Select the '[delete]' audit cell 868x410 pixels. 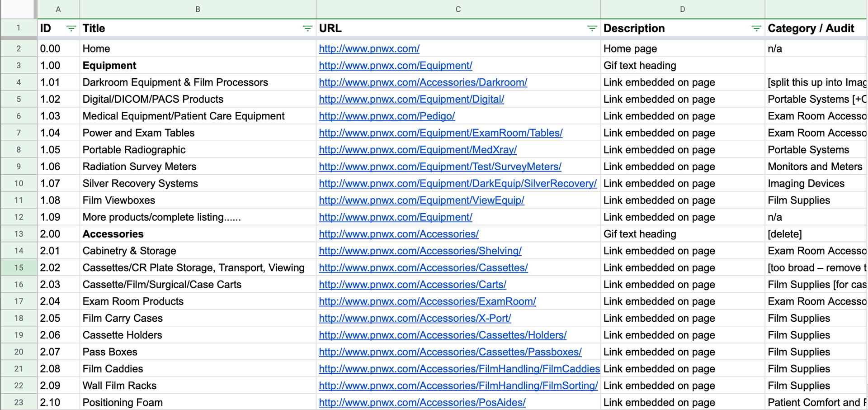[816, 234]
